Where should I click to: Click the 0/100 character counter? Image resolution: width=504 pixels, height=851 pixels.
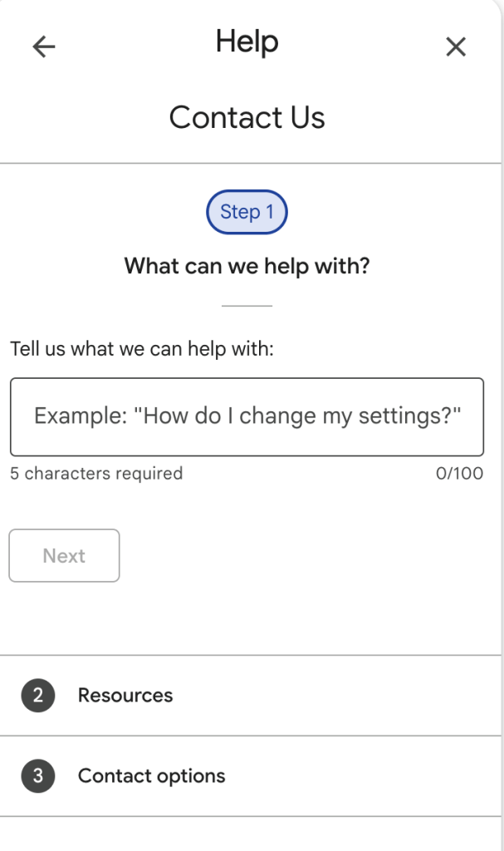click(459, 474)
